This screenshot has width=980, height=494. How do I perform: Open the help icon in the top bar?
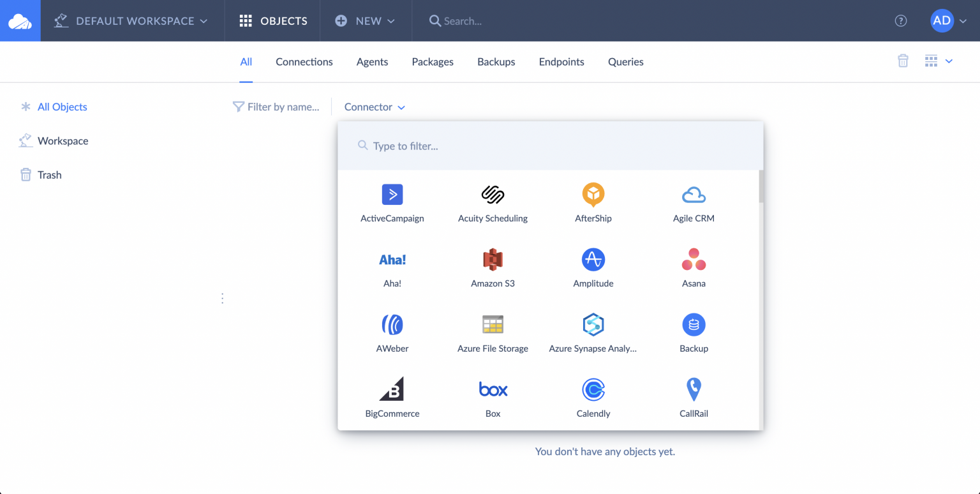900,20
